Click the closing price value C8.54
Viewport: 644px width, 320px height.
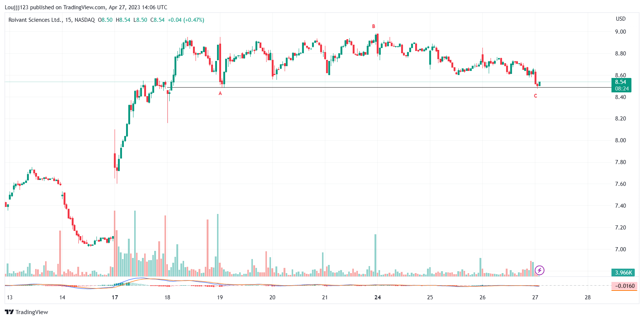click(x=157, y=20)
